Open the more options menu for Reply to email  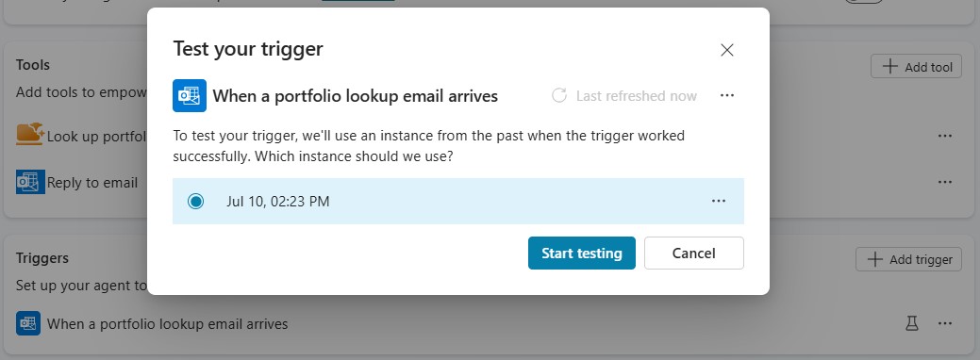[944, 183]
